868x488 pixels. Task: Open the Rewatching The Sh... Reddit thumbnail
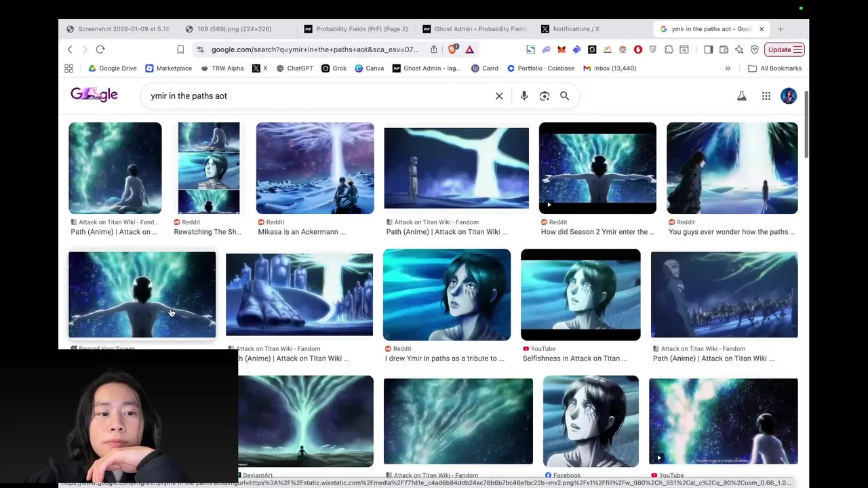tap(209, 168)
